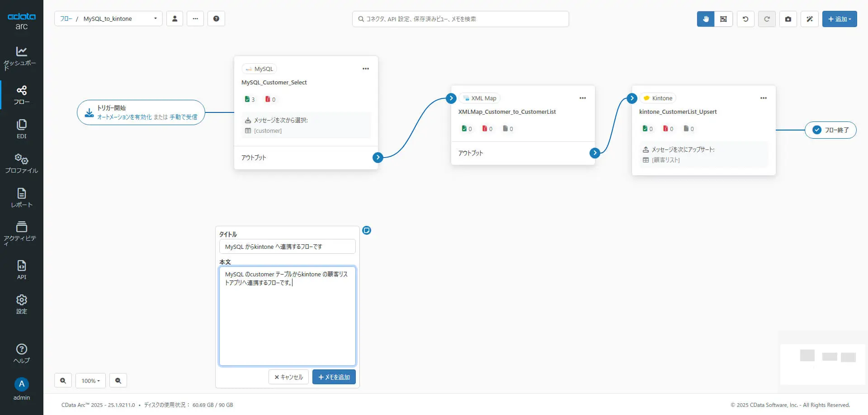This screenshot has height=415, width=868.
Task: Go to the フロー flows section in sidebar
Action: (21, 95)
